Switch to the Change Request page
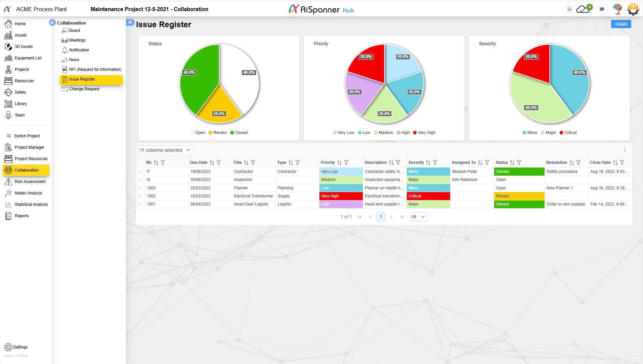This screenshot has height=364, width=643. 84,89
